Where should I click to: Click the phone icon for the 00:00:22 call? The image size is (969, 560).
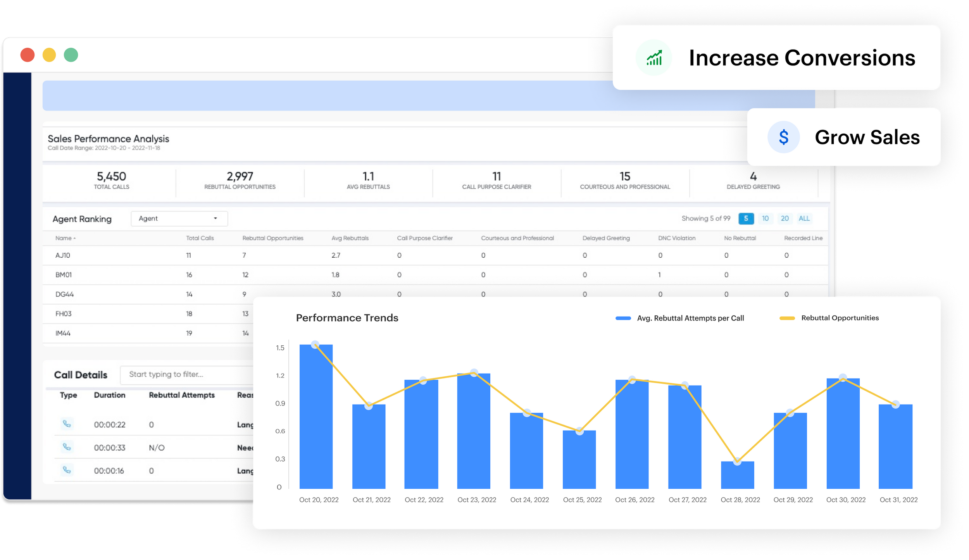click(67, 424)
